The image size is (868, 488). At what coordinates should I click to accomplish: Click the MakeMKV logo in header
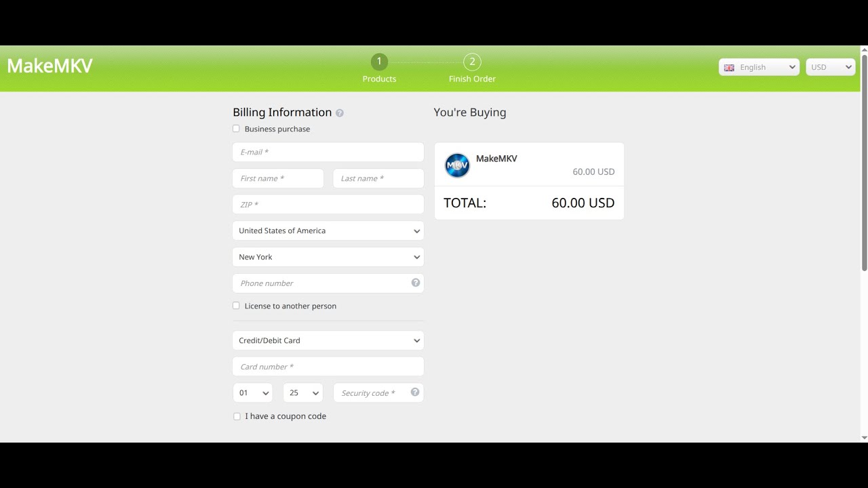(x=50, y=66)
